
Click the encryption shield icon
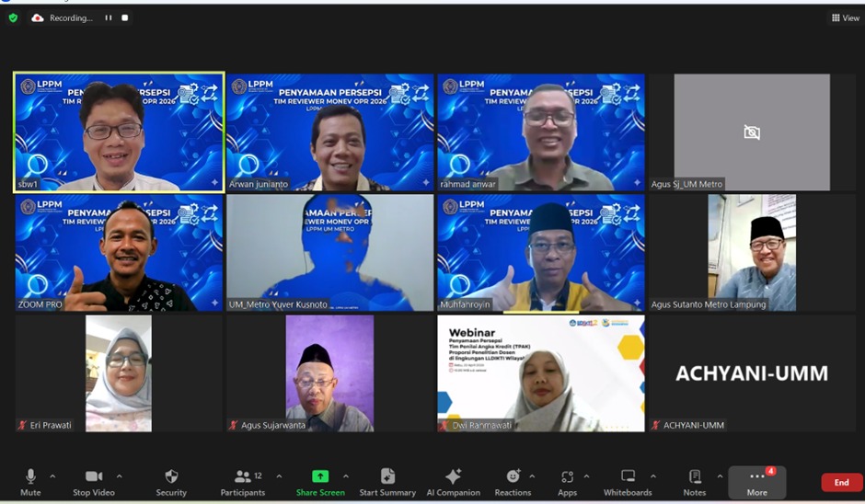[x=13, y=17]
